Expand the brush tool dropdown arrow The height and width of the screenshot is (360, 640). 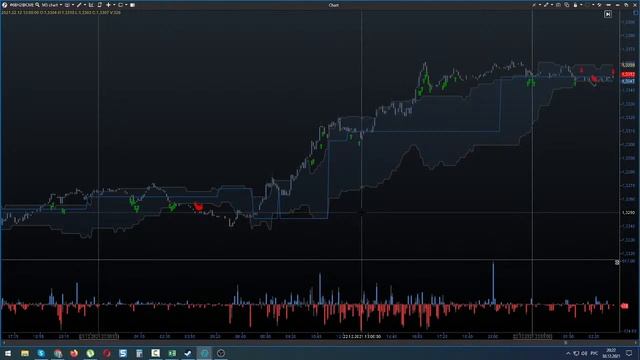click(x=552, y=5)
